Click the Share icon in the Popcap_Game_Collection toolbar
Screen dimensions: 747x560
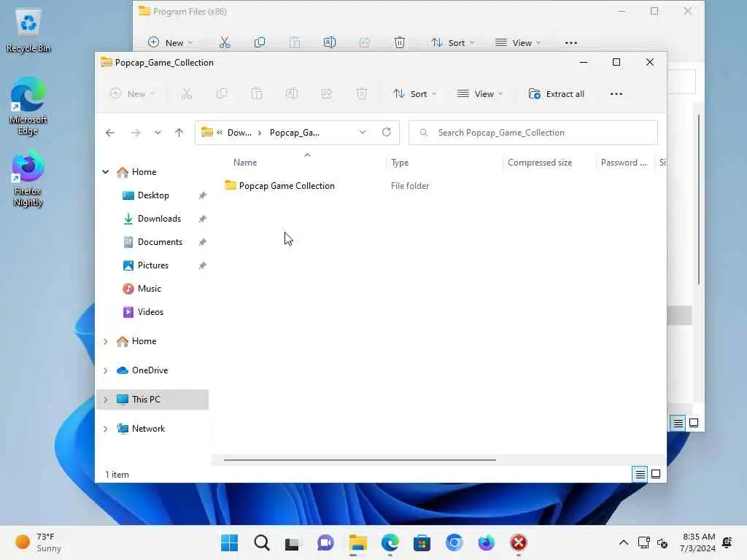pos(327,94)
